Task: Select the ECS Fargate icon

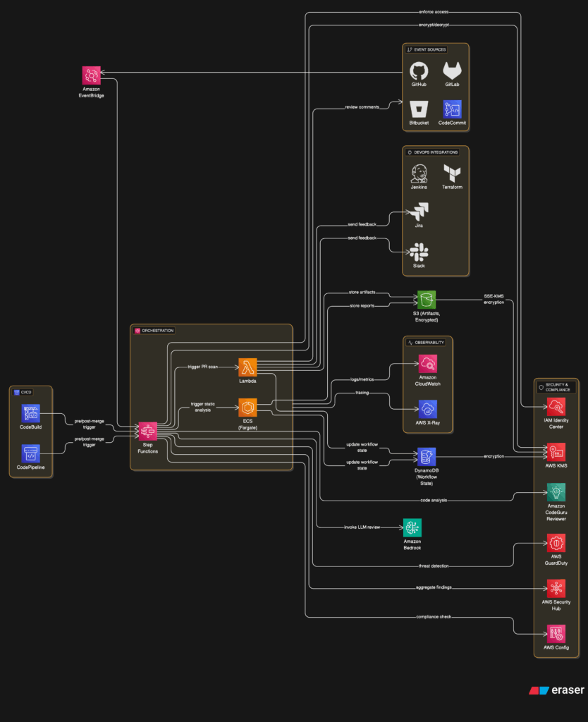Action: click(x=247, y=408)
